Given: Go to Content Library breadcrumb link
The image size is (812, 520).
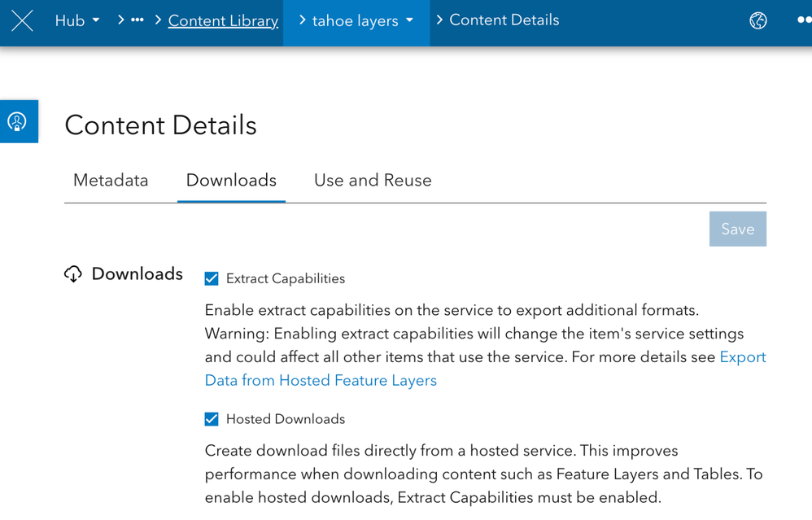Looking at the screenshot, I should tap(223, 21).
